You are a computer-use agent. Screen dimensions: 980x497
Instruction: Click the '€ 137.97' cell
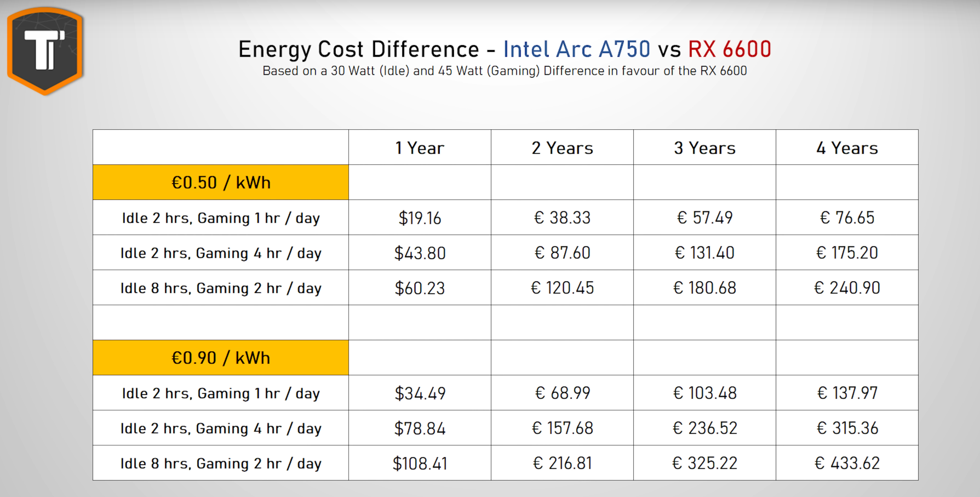pos(847,393)
